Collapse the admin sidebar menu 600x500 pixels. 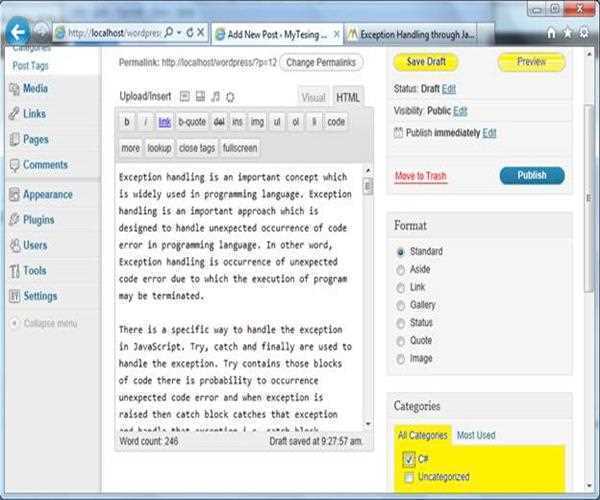(x=50, y=323)
